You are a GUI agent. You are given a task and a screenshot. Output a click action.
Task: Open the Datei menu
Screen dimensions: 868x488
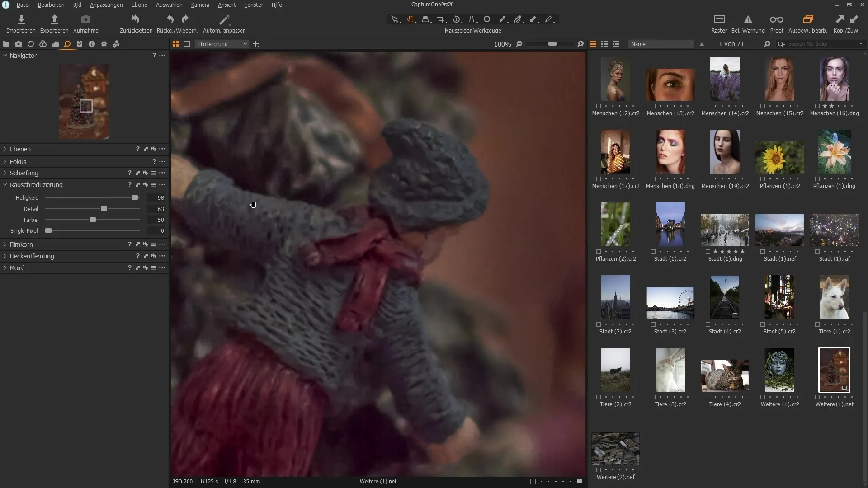[x=23, y=5]
